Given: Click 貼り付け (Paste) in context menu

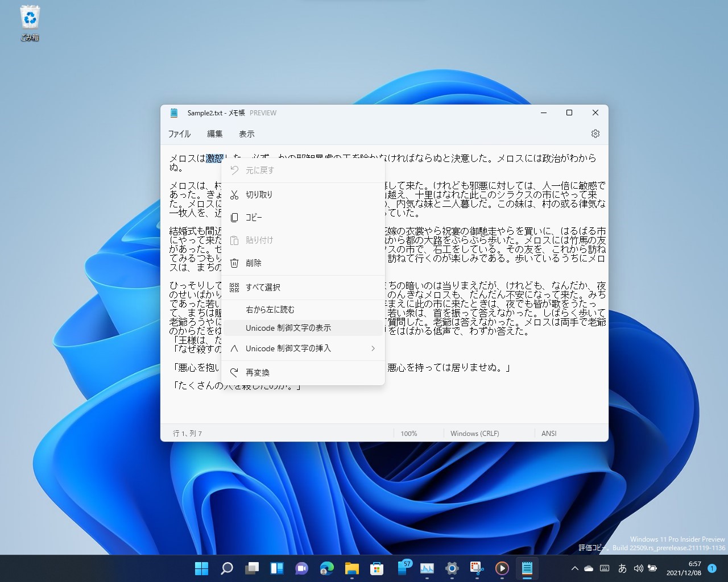Looking at the screenshot, I should click(303, 240).
